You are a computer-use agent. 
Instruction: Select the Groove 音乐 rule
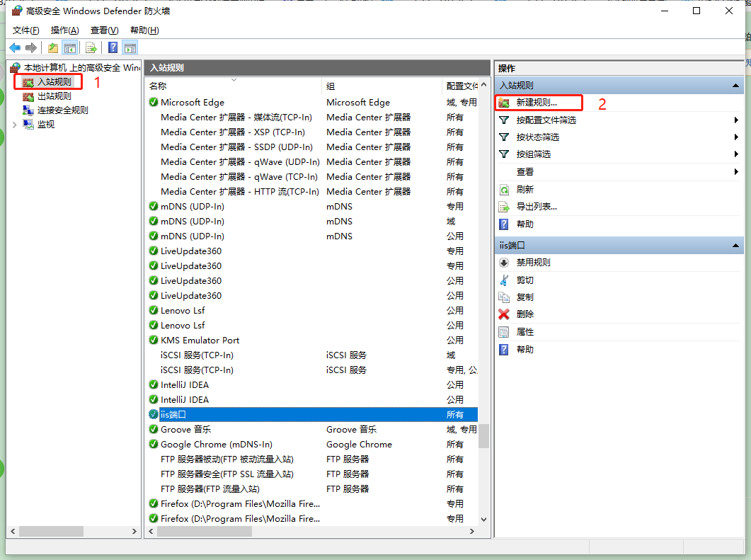pyautogui.click(x=312, y=430)
